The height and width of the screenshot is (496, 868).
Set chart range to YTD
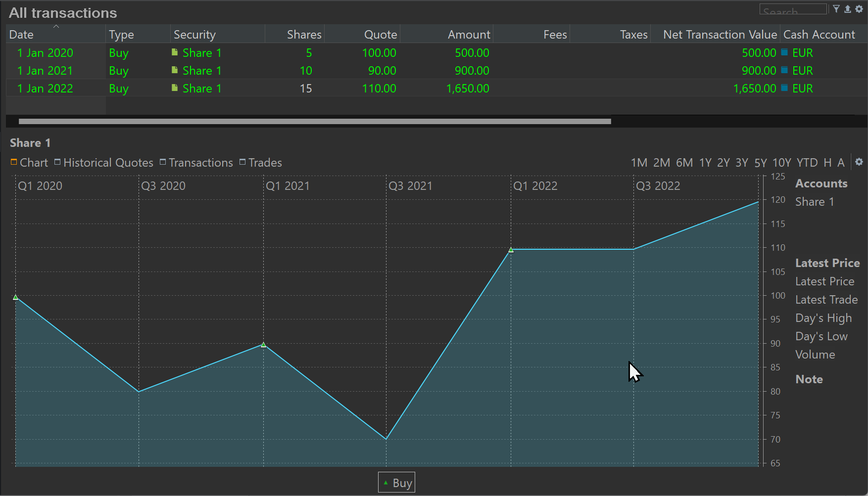click(807, 163)
